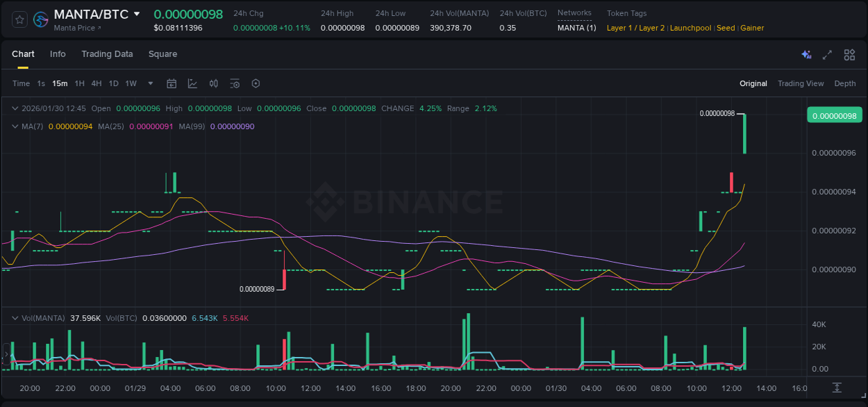Open the widgets grid icon
This screenshot has height=407, width=868.
coord(849,54)
